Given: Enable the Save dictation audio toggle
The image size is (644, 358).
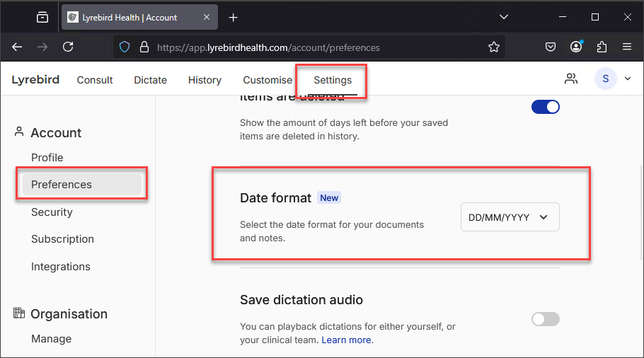Looking at the screenshot, I should tap(546, 319).
